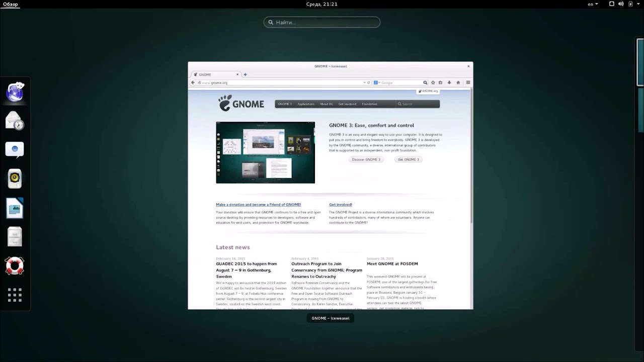Open Iceweasel hamburger menu
Screen dimensions: 644x362
tap(468, 82)
